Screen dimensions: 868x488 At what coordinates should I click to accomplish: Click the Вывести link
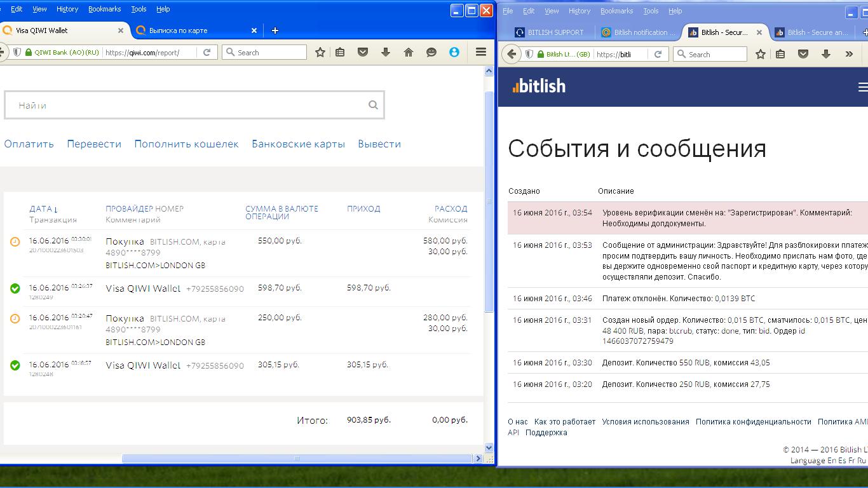(x=379, y=144)
